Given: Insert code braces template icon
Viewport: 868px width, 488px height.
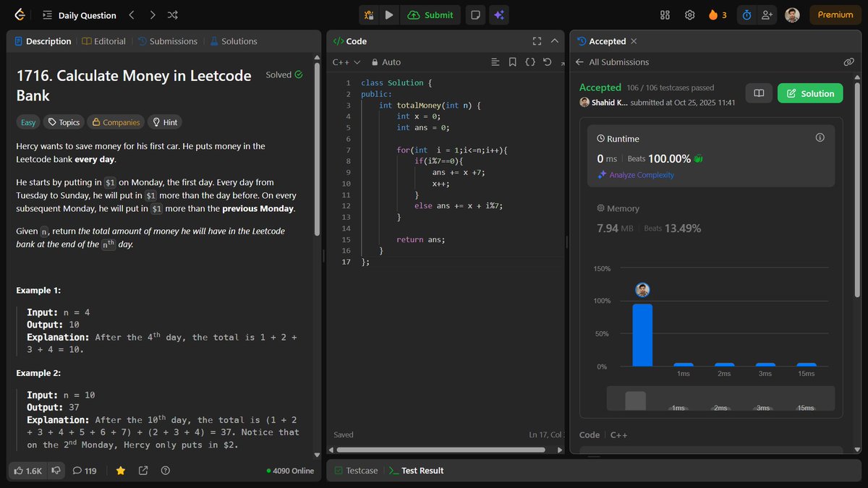Looking at the screenshot, I should tap(529, 62).
